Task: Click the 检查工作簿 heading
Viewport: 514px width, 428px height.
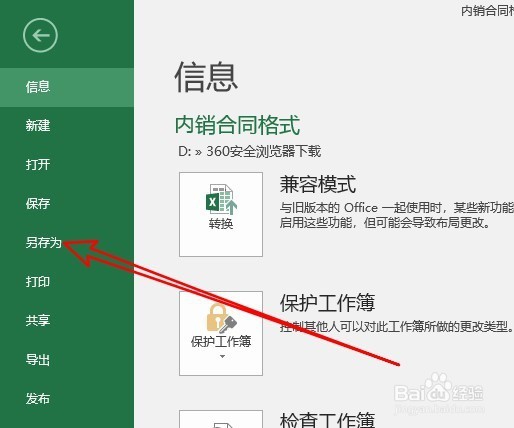Action: click(327, 420)
